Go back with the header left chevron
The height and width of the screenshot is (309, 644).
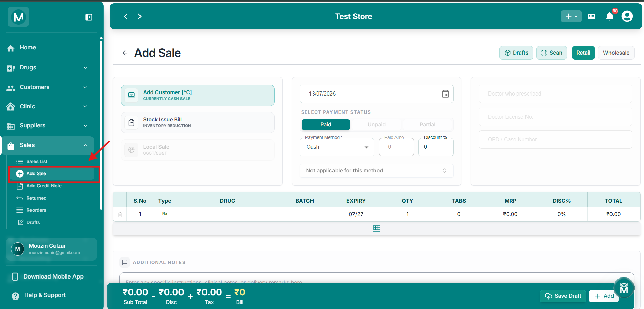click(126, 16)
